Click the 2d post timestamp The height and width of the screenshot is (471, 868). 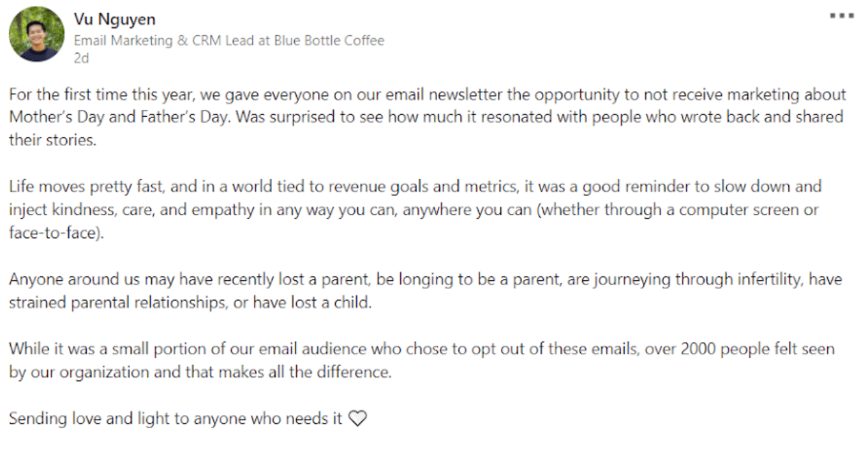(81, 59)
